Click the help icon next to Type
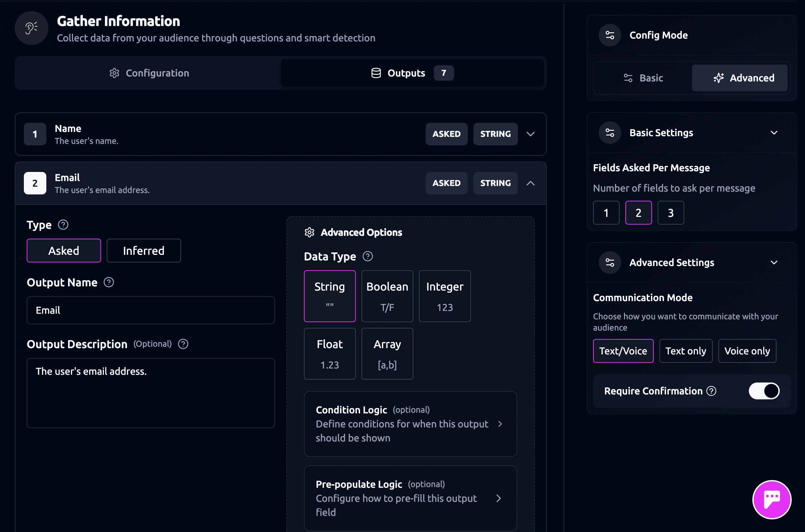The width and height of the screenshot is (805, 532). (63, 225)
